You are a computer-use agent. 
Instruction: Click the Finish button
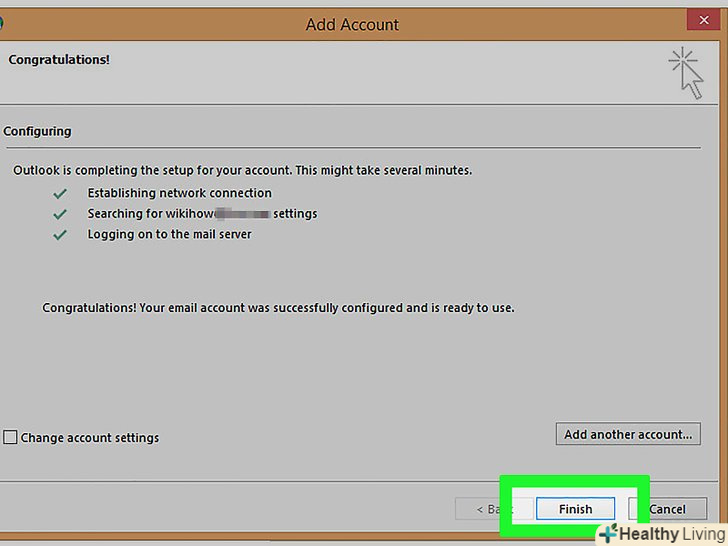tap(575, 509)
